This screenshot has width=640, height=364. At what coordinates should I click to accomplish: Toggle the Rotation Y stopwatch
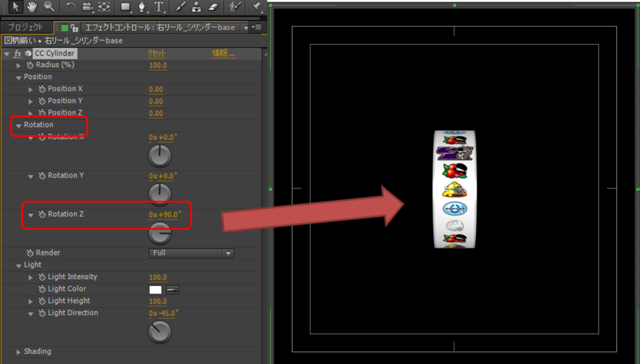click(x=42, y=175)
